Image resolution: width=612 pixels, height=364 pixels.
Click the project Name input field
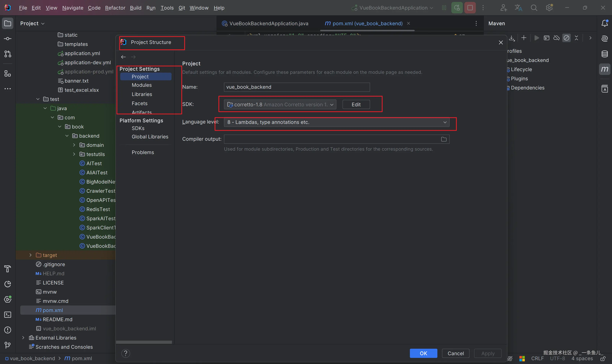296,87
